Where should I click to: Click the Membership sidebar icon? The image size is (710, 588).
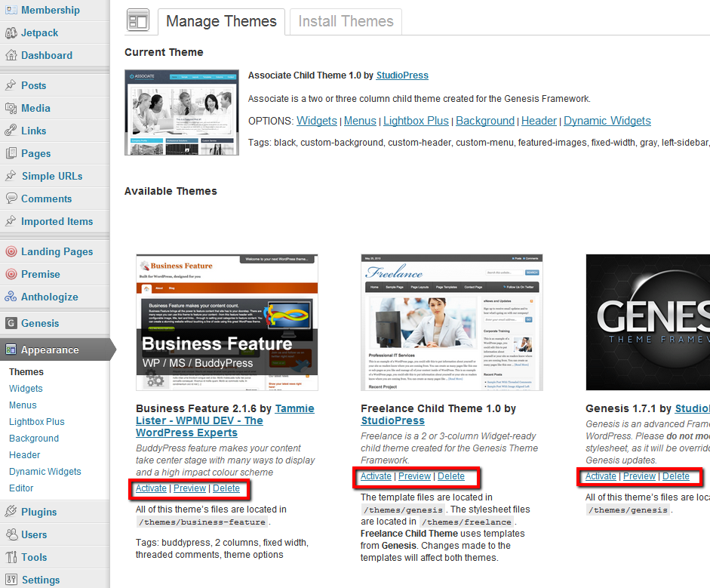[11, 10]
